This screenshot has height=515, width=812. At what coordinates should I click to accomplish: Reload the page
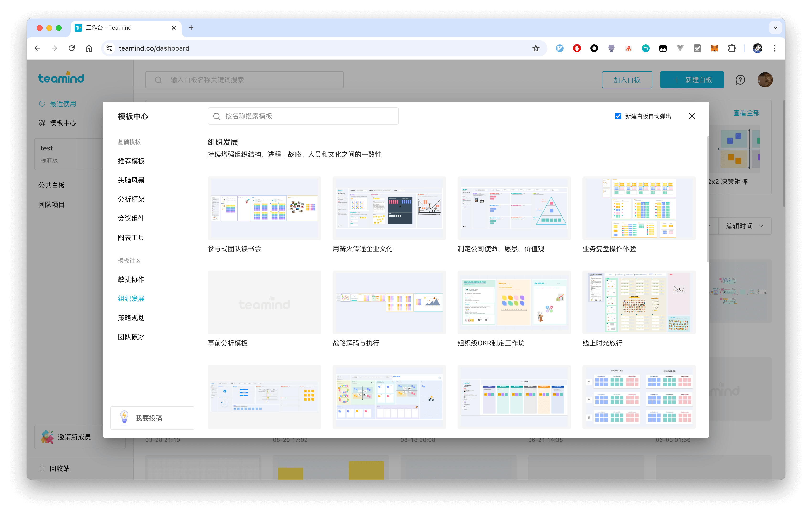72,48
